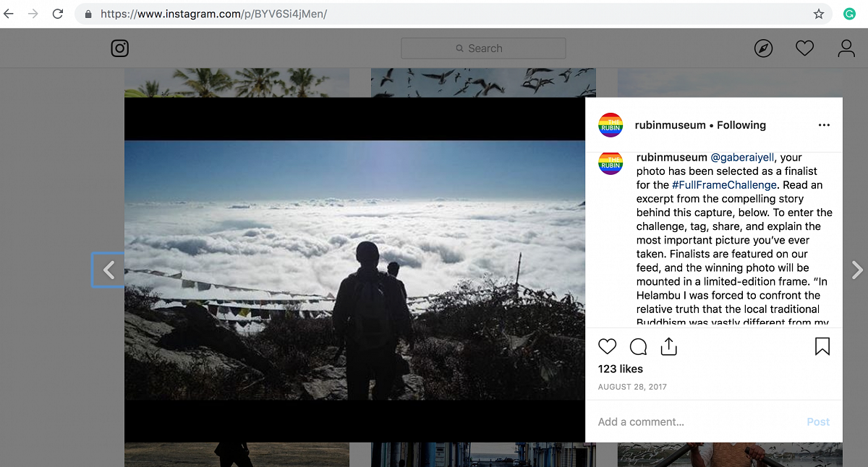The image size is (868, 467).
Task: Reload the Instagram page
Action: pos(58,14)
